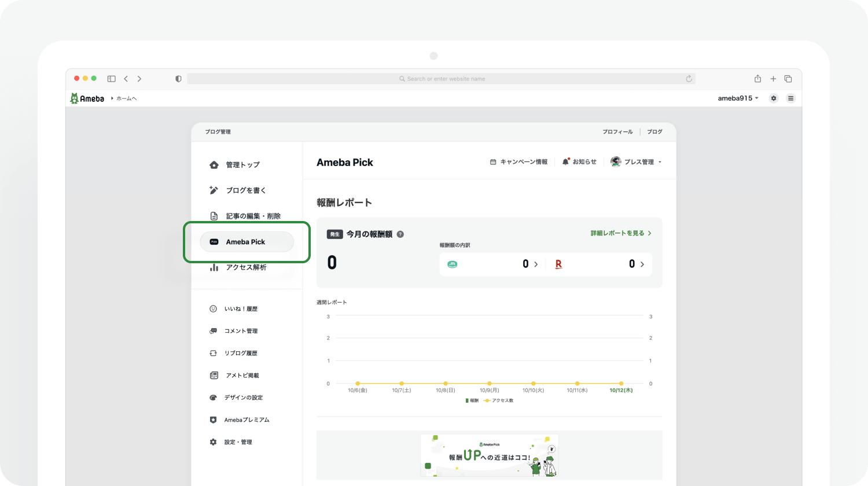Click the Ameba Pick sidebar icon
Image resolution: width=868 pixels, height=486 pixels.
point(214,242)
